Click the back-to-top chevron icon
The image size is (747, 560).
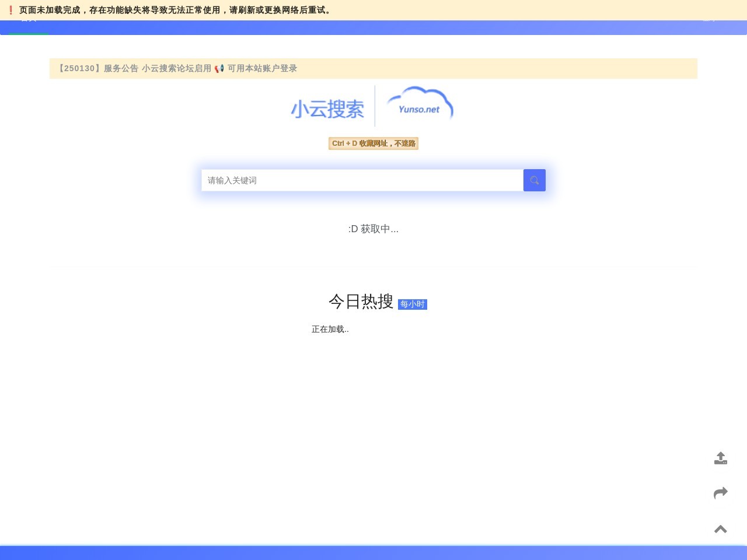coord(721,529)
